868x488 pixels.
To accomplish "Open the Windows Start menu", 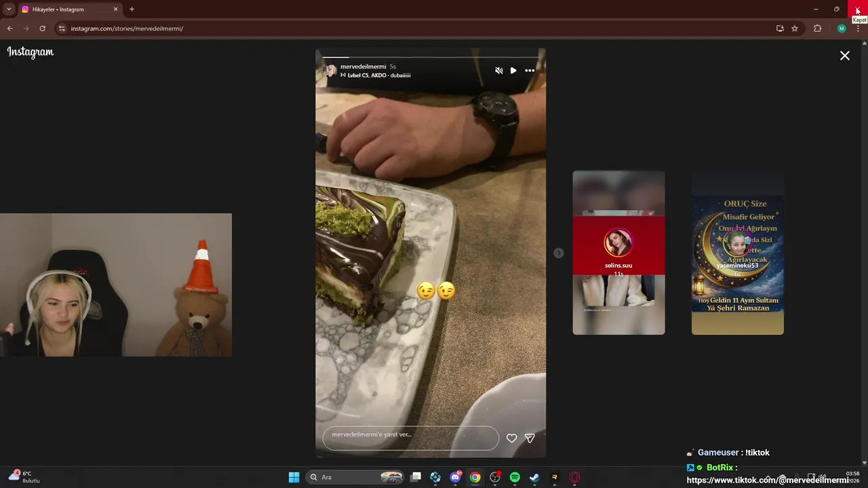I will (294, 477).
